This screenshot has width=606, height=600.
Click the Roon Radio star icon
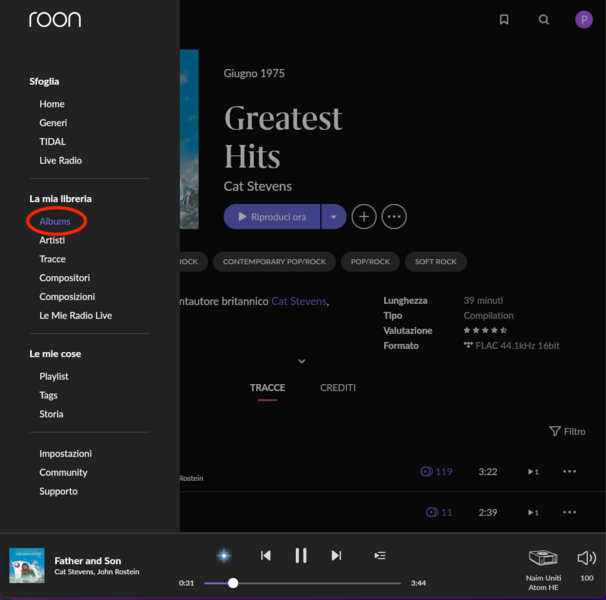(224, 555)
